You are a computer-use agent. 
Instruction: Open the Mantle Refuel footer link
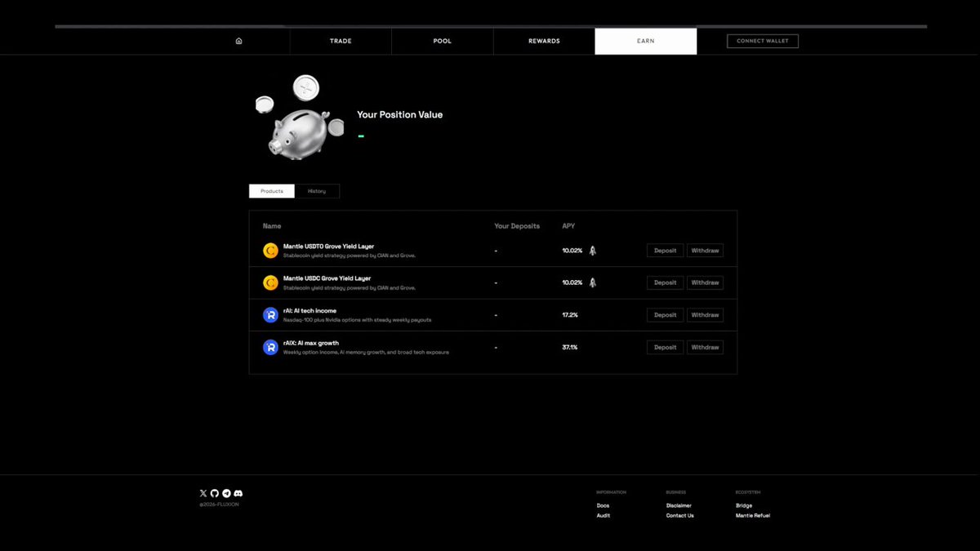753,516
